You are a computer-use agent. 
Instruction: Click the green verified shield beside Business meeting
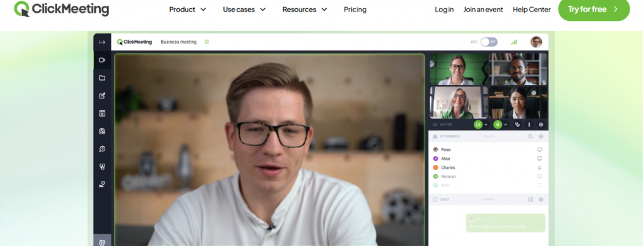pyautogui.click(x=207, y=42)
